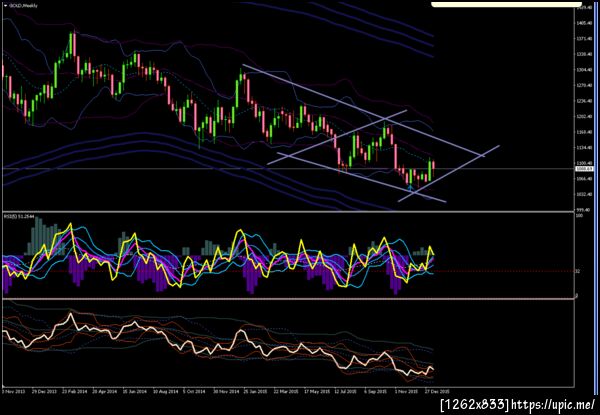This screenshot has height=415, width=600.
Task: Open the GOLD,Weekly chart title arrow
Action: pos(5,6)
